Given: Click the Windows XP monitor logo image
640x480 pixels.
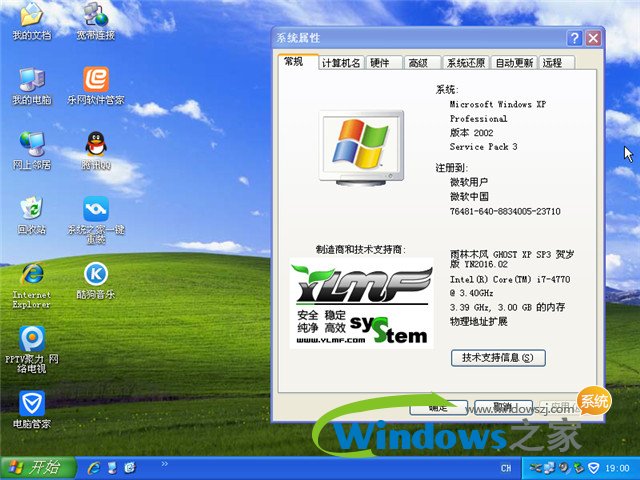Looking at the screenshot, I should click(361, 148).
